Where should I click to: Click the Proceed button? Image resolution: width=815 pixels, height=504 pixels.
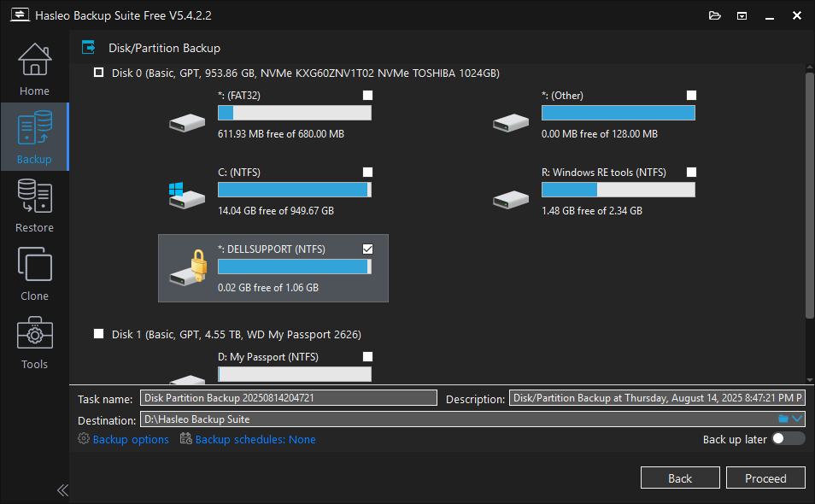[x=765, y=478]
